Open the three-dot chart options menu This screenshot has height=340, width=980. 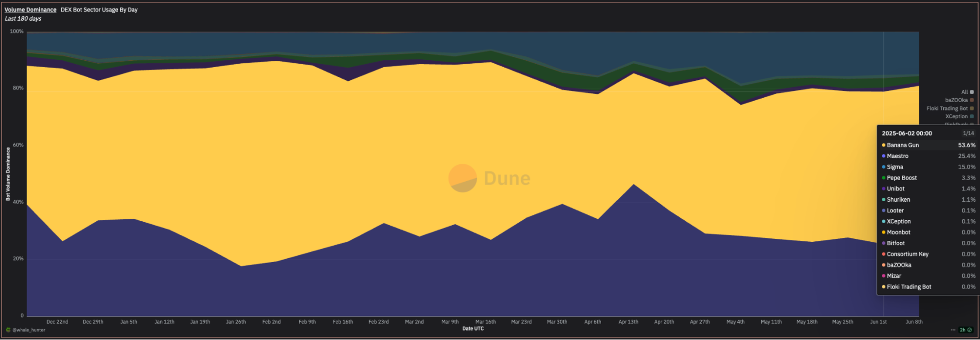point(953,330)
